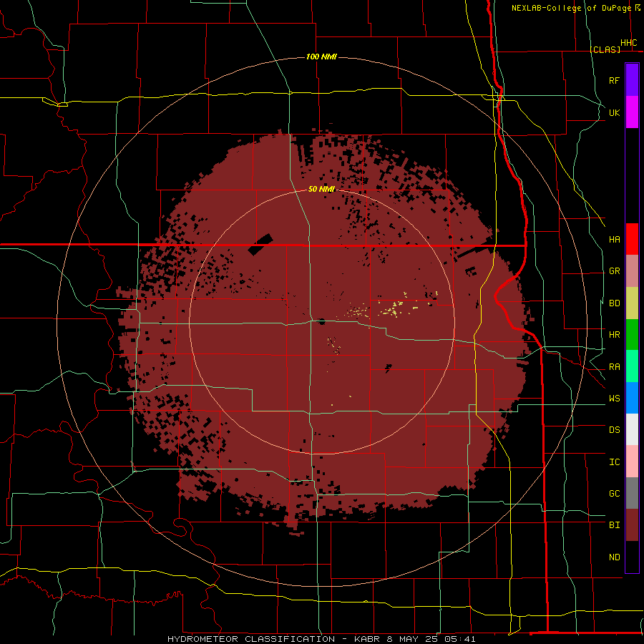Click the RA legend label
This screenshot has width=644, height=644.
(614, 367)
